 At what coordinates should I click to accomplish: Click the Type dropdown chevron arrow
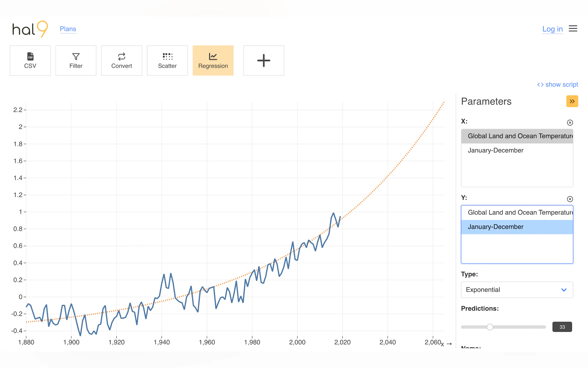(564, 290)
